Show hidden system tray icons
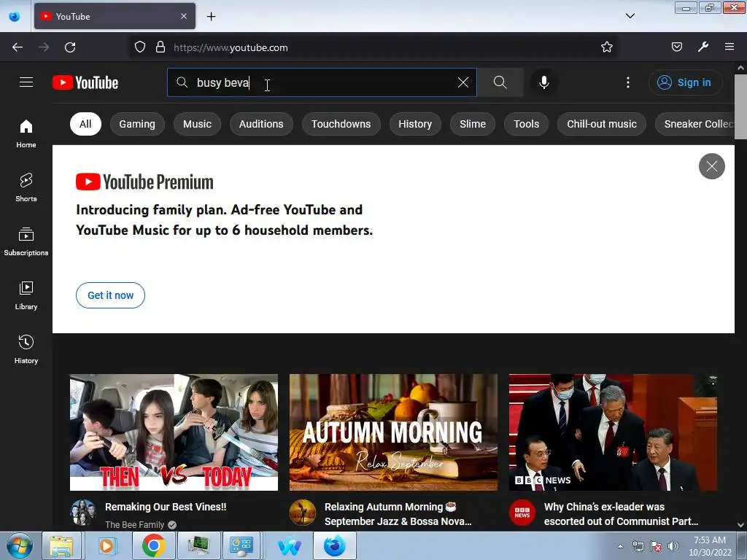The width and height of the screenshot is (747, 560). coord(620,546)
